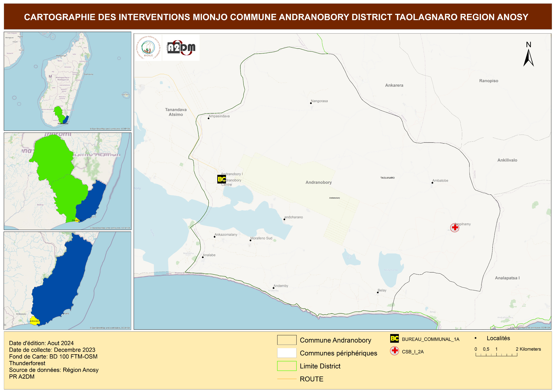Click the Belay locality point
555x392 pixels.
click(x=378, y=293)
